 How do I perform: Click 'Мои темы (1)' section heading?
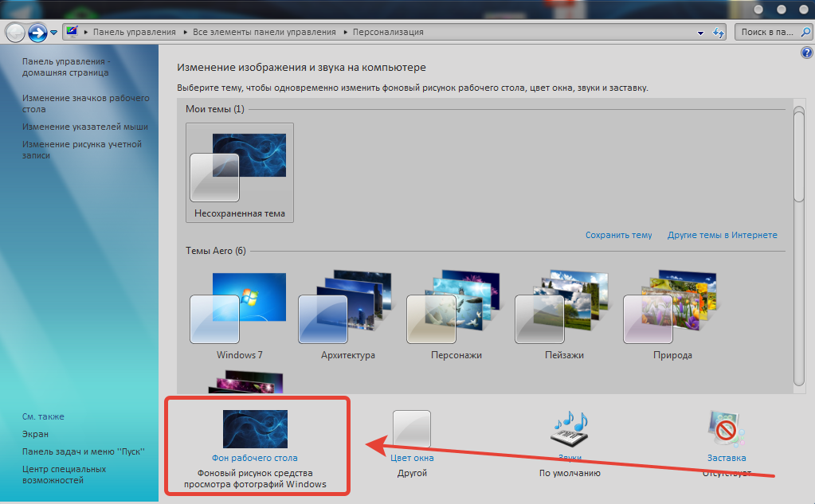pyautogui.click(x=214, y=109)
